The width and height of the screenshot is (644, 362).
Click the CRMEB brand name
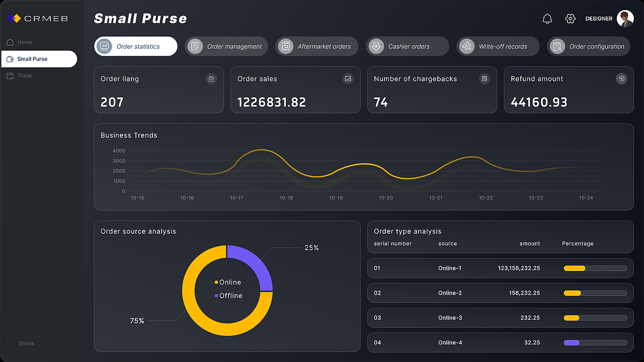(46, 19)
